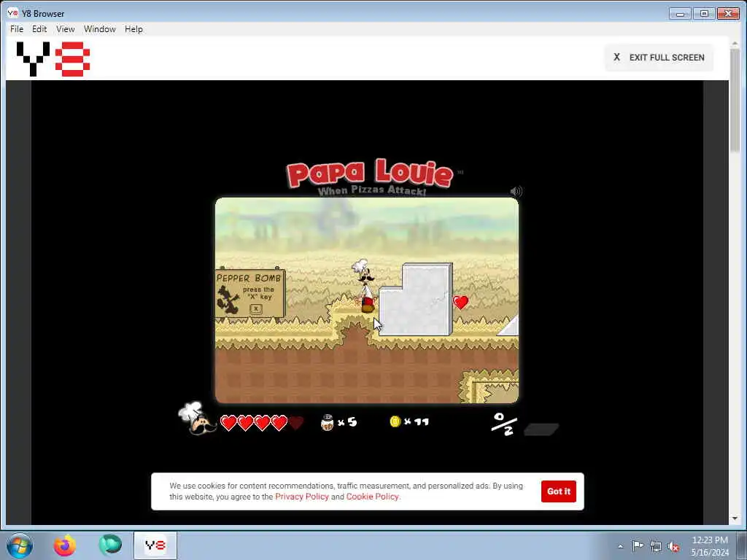
Task: Click the pepper bomb counter icon
Action: (328, 422)
